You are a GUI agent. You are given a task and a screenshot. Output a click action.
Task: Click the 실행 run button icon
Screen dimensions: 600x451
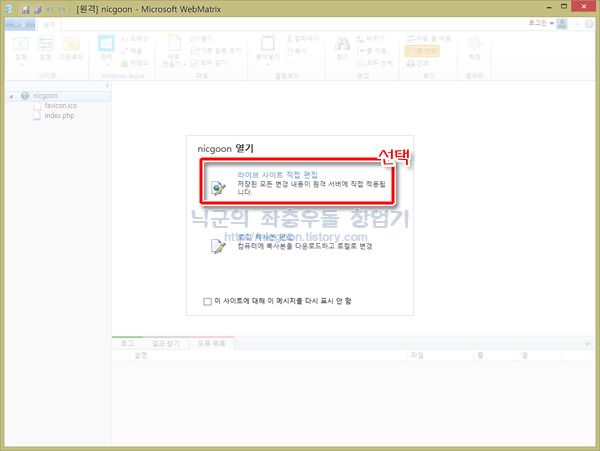[21, 44]
